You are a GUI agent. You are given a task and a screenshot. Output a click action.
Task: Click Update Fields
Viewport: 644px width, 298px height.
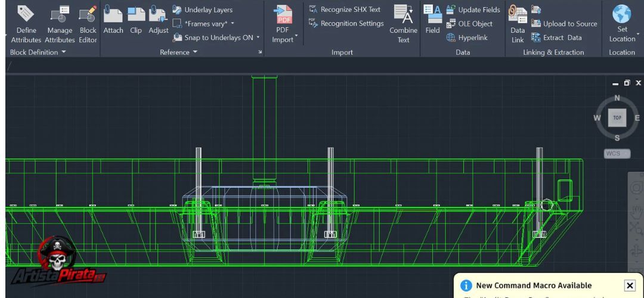click(473, 10)
